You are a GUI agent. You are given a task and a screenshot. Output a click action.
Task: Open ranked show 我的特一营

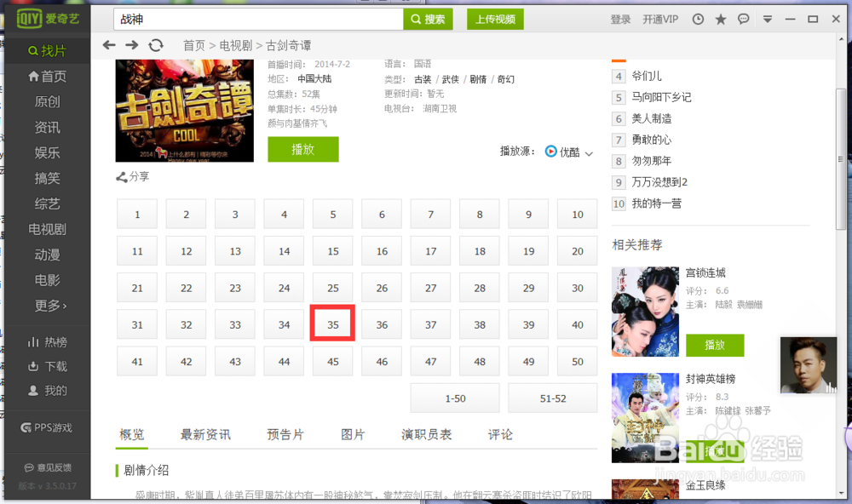pyautogui.click(x=656, y=203)
